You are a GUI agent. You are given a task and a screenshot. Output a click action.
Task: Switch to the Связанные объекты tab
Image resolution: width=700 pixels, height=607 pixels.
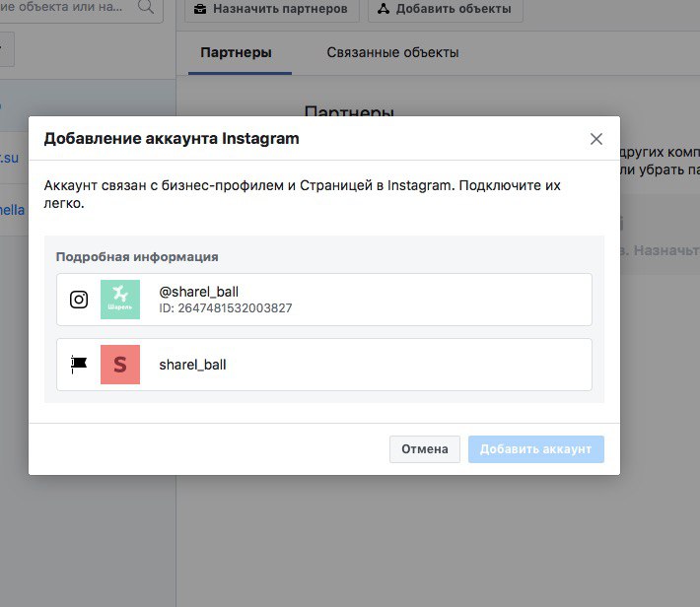tap(392, 52)
